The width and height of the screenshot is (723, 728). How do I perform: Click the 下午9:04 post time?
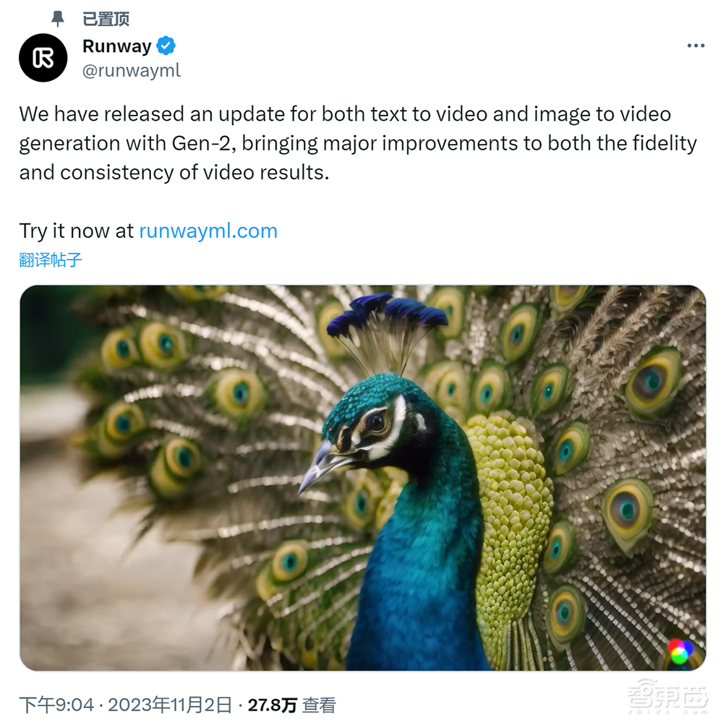56,705
